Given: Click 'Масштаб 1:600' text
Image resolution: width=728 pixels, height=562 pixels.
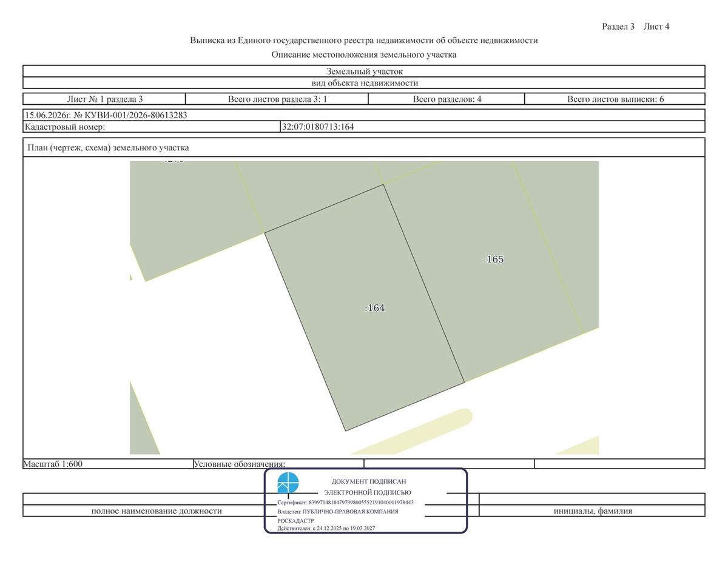Looking at the screenshot, I should 53,464.
